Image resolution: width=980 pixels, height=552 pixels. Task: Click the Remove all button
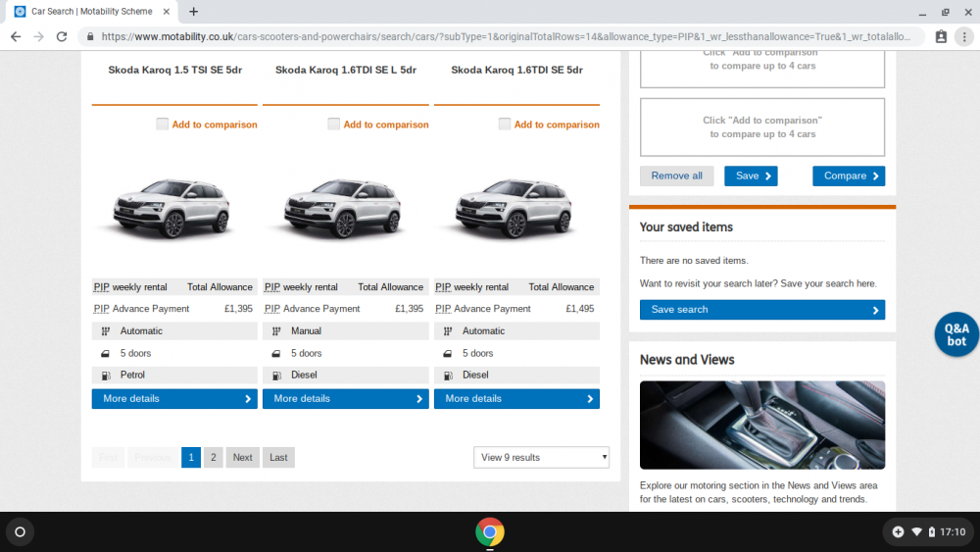pos(677,176)
